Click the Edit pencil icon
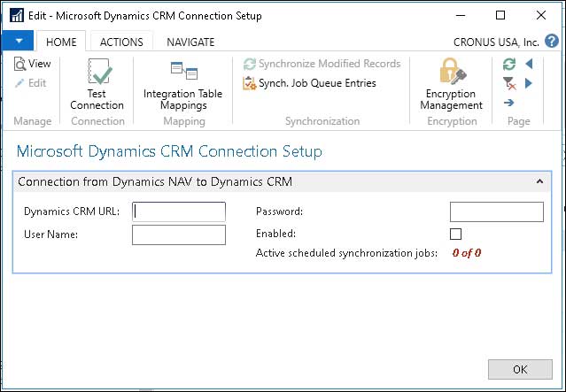The height and width of the screenshot is (392, 566). [x=19, y=83]
